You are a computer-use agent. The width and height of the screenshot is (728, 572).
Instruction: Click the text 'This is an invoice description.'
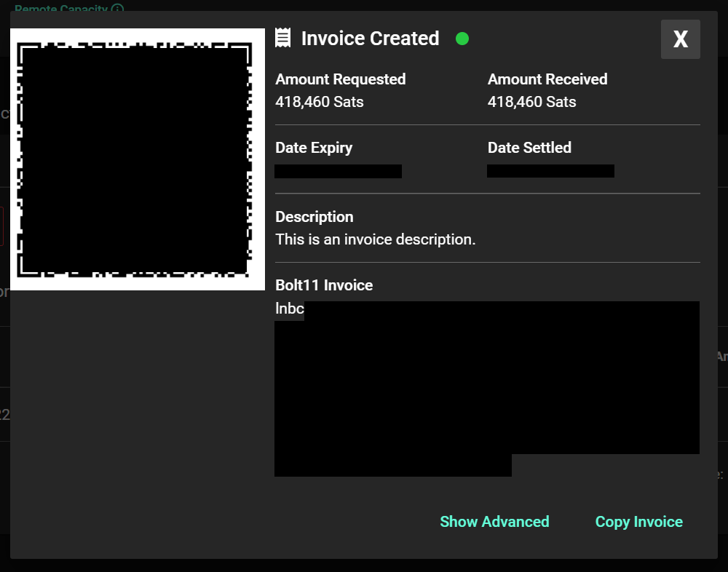pyautogui.click(x=375, y=239)
